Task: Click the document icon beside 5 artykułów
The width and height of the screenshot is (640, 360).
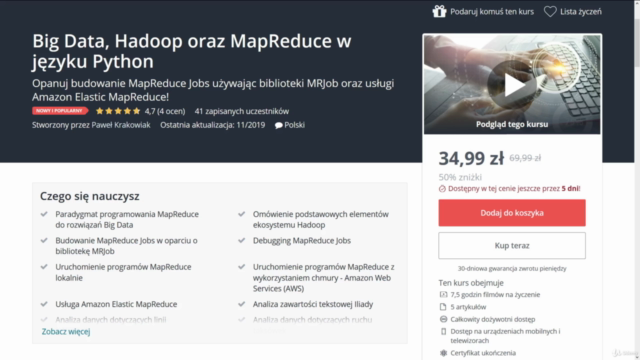Action: click(x=443, y=307)
